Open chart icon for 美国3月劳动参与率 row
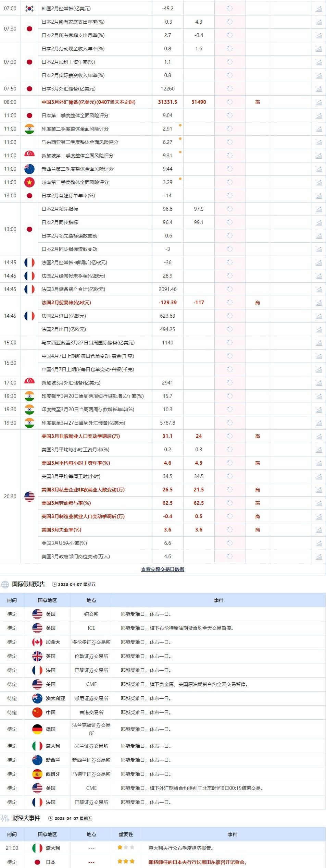 coord(318,503)
